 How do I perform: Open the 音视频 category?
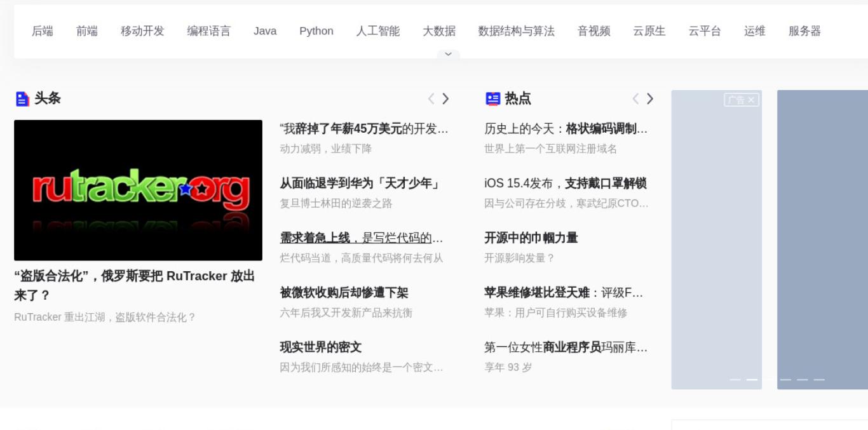pos(594,31)
